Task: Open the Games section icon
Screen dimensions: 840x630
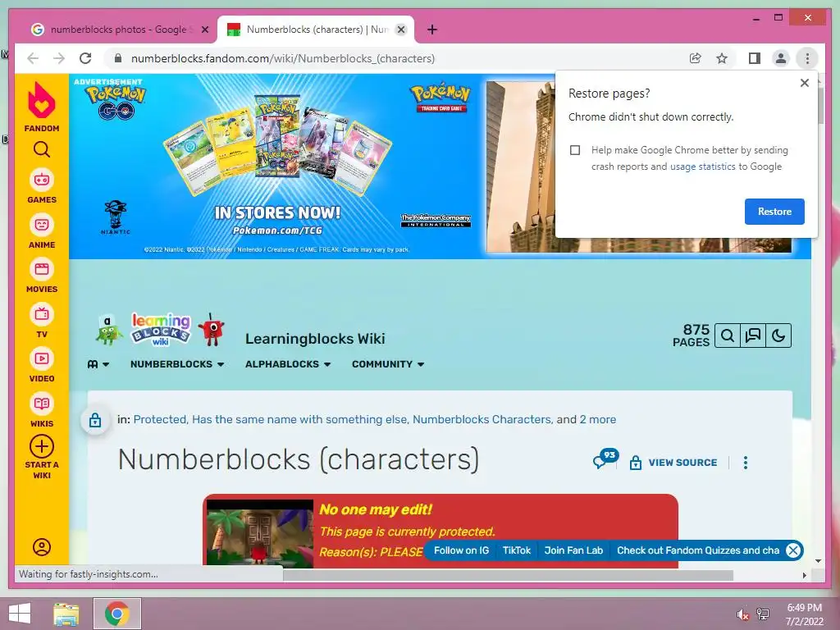Action: click(41, 180)
